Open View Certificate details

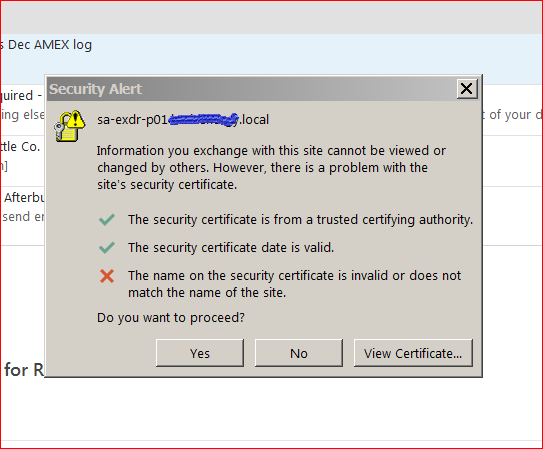[x=413, y=353]
